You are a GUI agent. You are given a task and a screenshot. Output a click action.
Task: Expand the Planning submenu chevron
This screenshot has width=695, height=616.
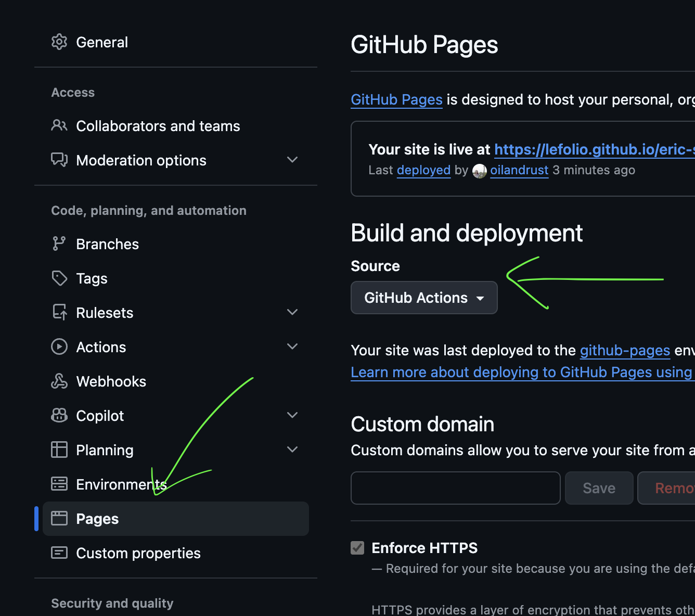[x=292, y=450]
